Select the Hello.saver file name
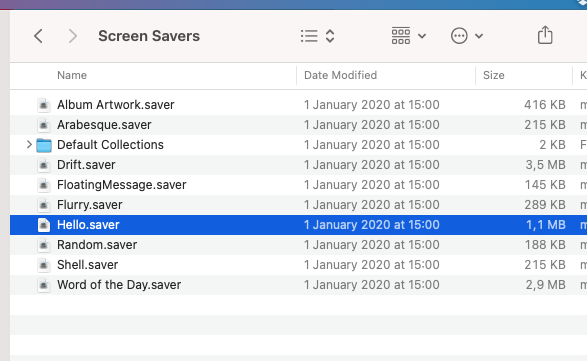The width and height of the screenshot is (587, 361). click(88, 225)
